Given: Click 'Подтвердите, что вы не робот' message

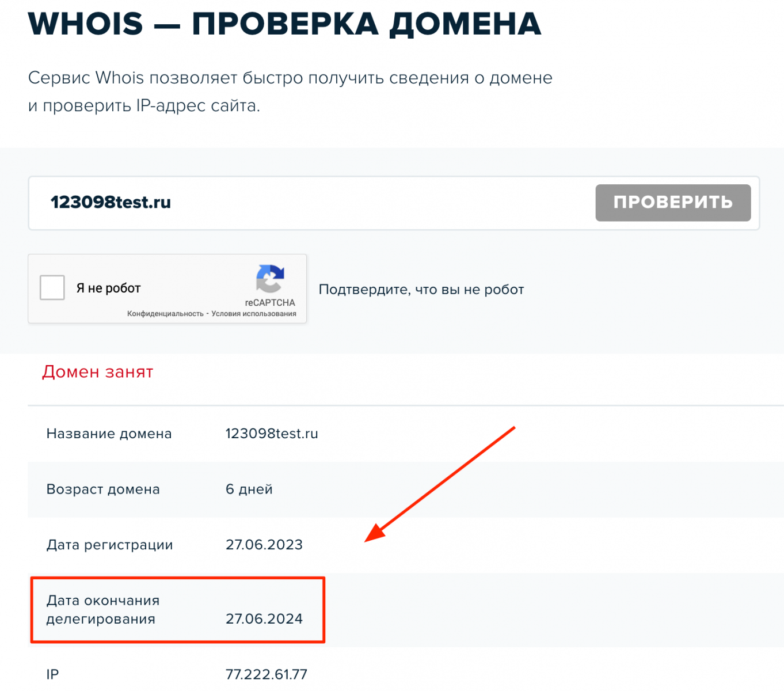Looking at the screenshot, I should pyautogui.click(x=421, y=290).
